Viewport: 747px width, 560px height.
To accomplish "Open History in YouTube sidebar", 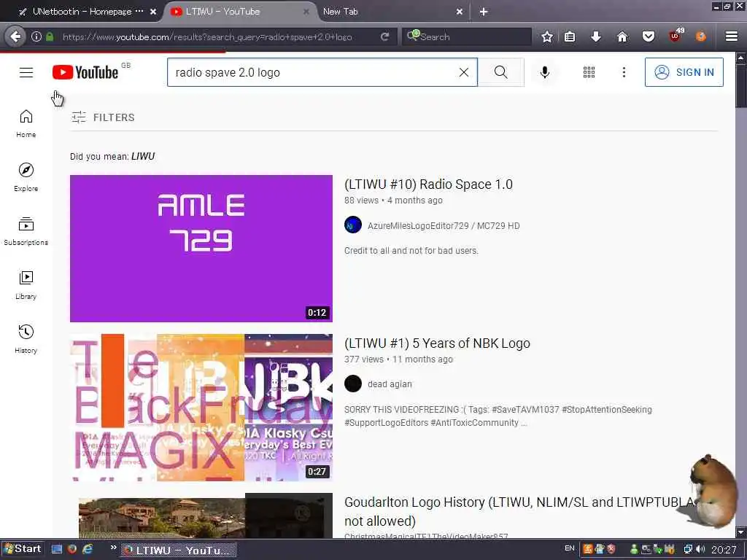I will click(x=26, y=338).
